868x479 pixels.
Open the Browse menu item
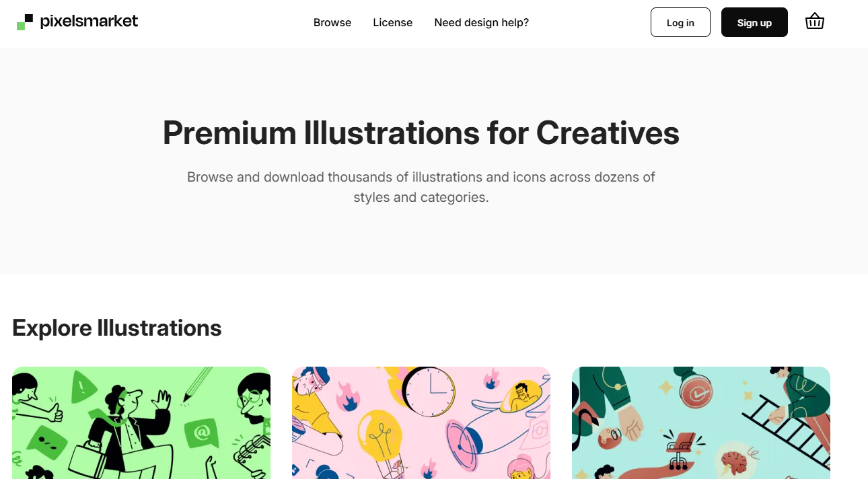332,23
